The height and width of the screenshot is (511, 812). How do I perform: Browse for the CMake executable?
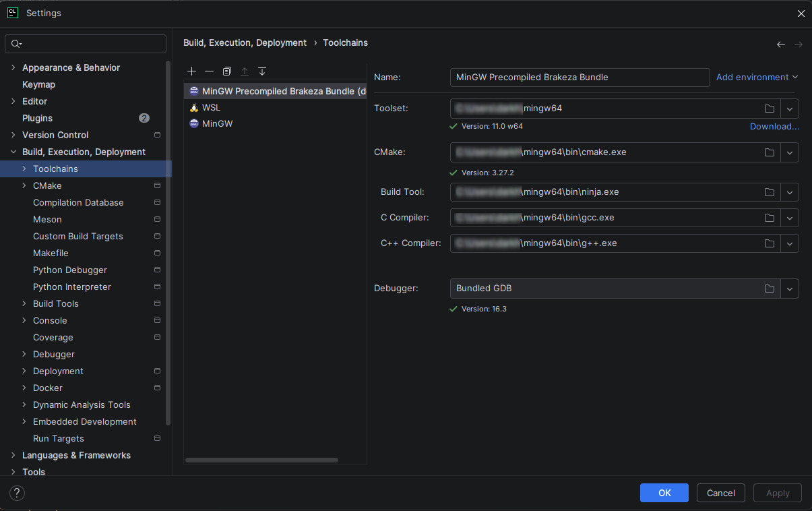[769, 152]
